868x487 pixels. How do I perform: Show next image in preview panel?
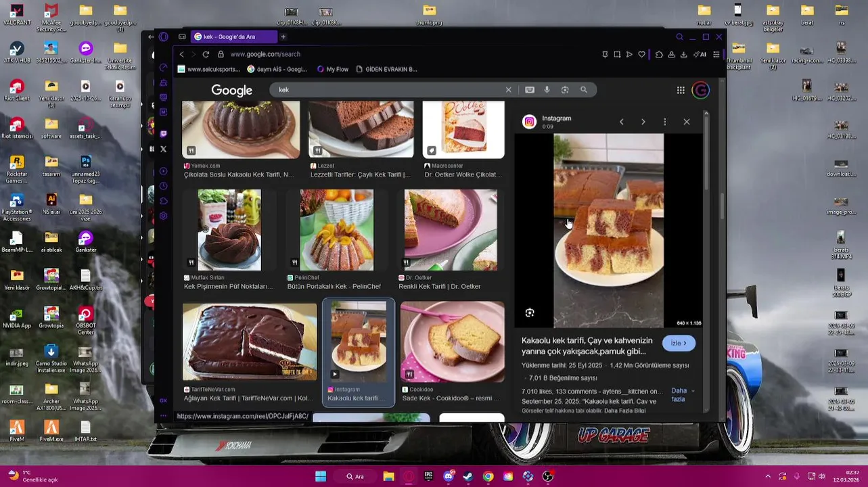(x=643, y=122)
